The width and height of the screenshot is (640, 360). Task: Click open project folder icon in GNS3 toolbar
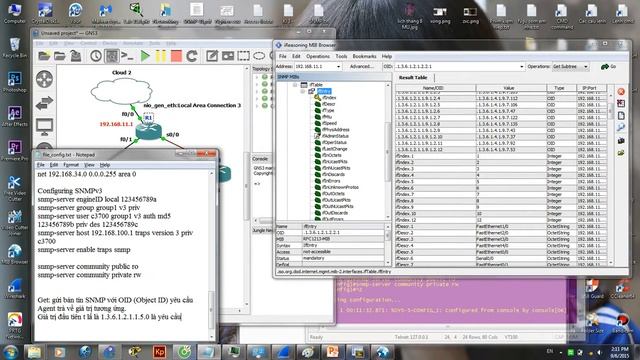click(60, 56)
